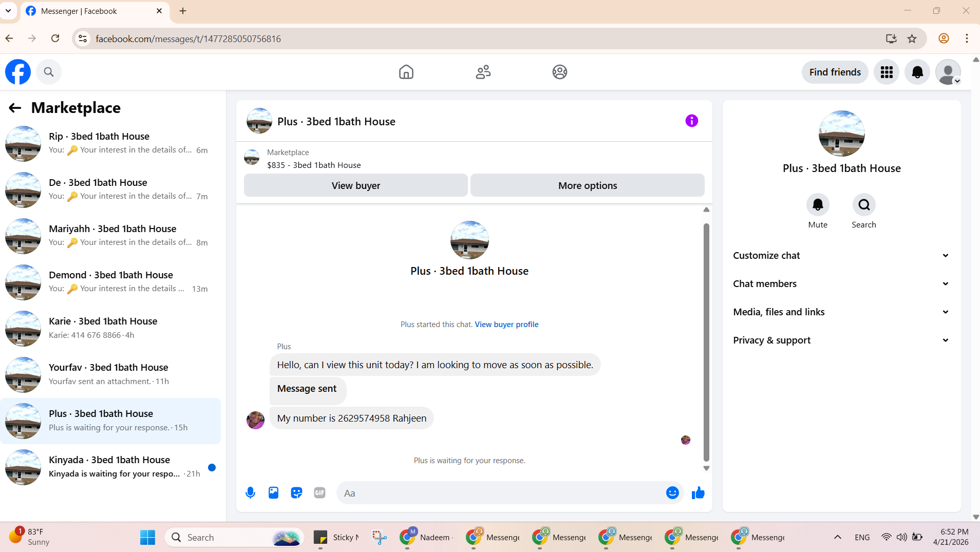Image resolution: width=980 pixels, height=552 pixels.
Task: Click the Windows taskbar Search box
Action: click(235, 537)
